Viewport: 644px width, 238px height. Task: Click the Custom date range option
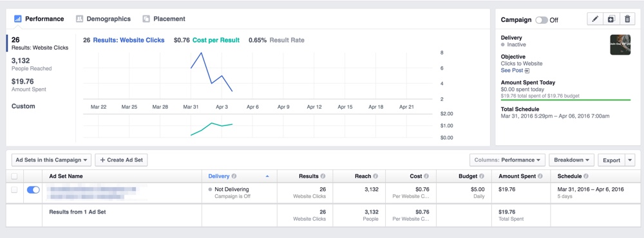(23, 106)
